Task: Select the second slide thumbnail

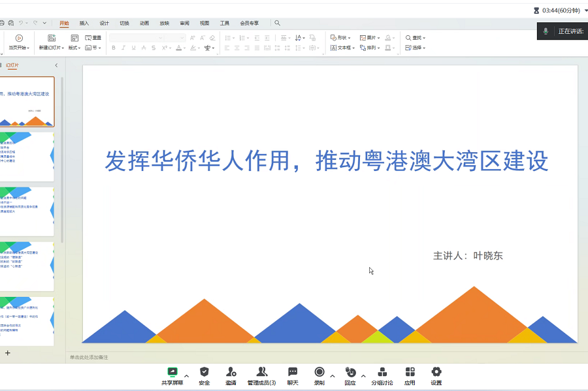Action: pyautogui.click(x=26, y=157)
